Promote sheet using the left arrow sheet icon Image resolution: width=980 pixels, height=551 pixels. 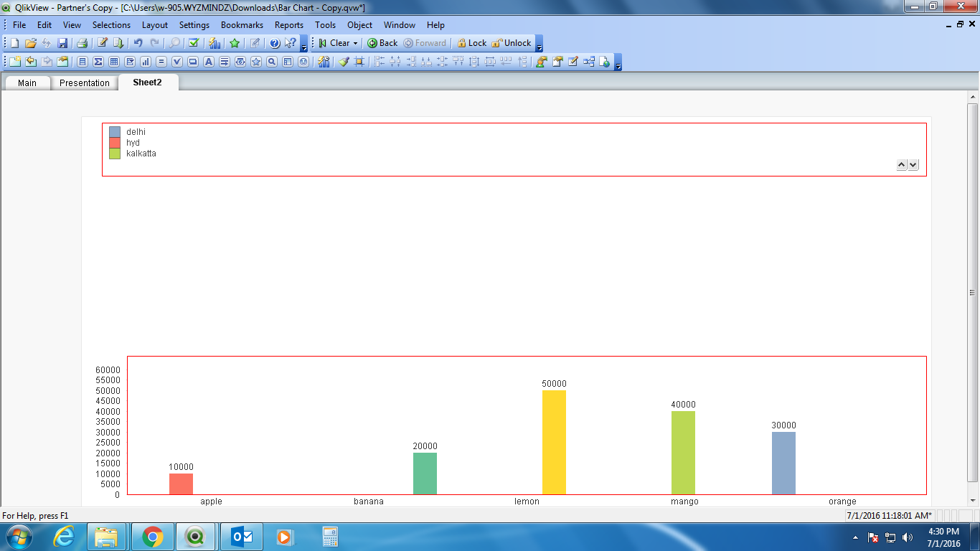click(x=31, y=62)
